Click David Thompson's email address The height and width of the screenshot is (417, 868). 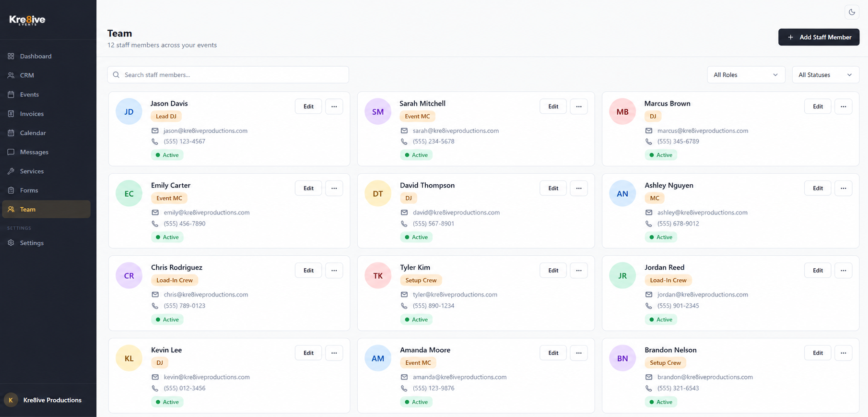tap(456, 213)
